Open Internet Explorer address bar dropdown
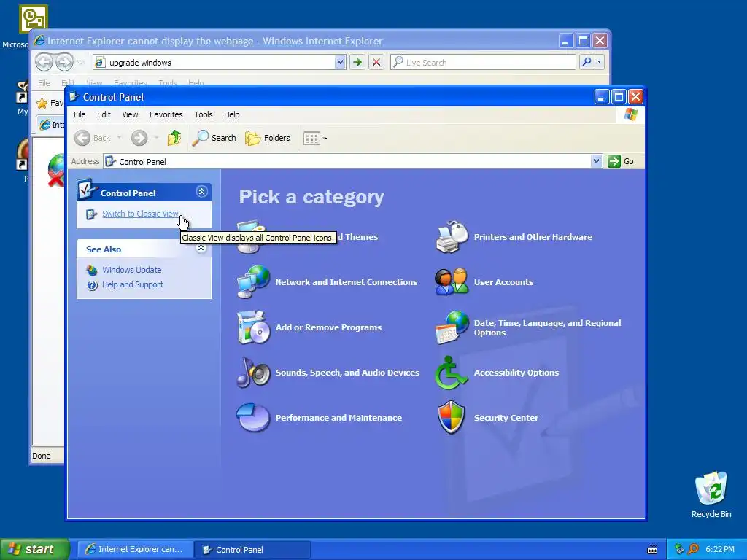 (340, 62)
